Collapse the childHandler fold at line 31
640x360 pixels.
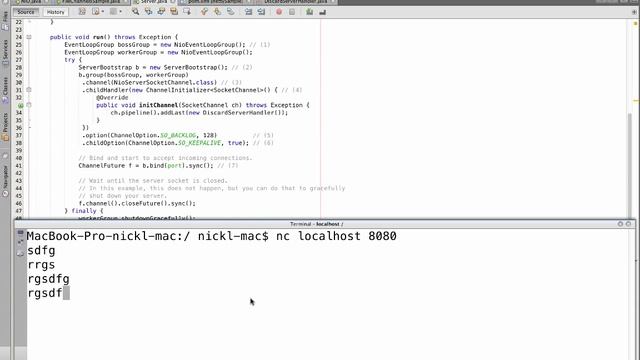29,90
